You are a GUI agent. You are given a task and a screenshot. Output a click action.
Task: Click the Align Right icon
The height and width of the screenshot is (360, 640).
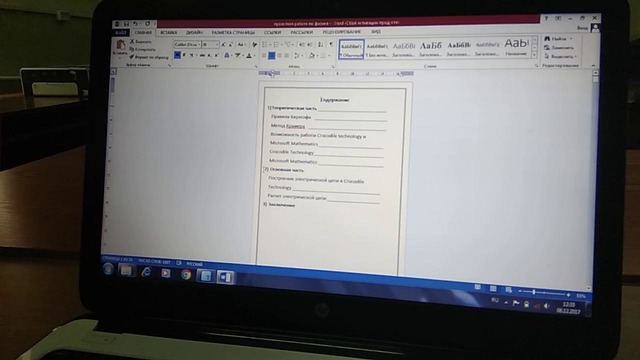click(279, 55)
